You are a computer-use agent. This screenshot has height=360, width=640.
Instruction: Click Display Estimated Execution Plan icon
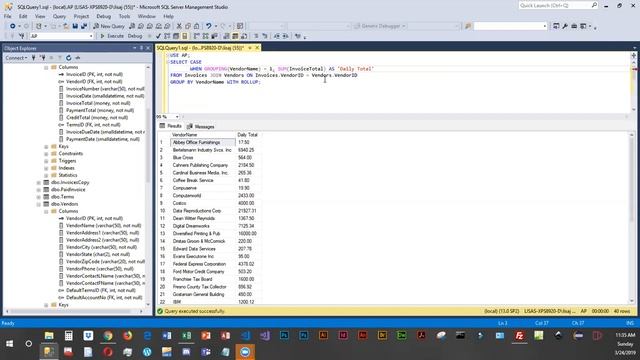[167, 36]
